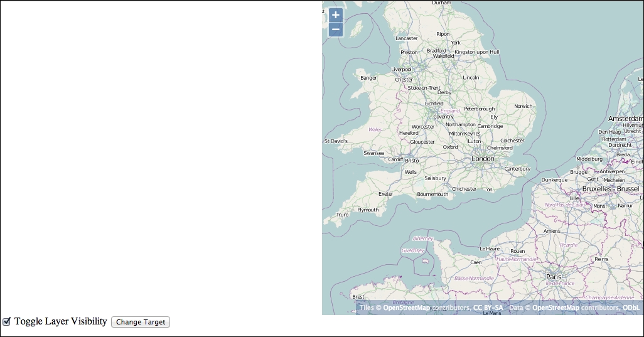
Task: Click the Paris label on the map
Action: pyautogui.click(x=554, y=276)
